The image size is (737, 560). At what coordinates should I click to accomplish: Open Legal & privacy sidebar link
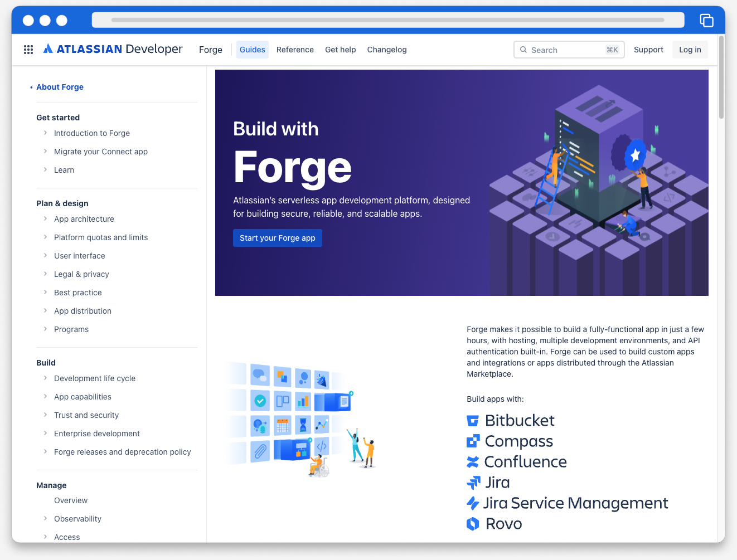click(x=81, y=274)
